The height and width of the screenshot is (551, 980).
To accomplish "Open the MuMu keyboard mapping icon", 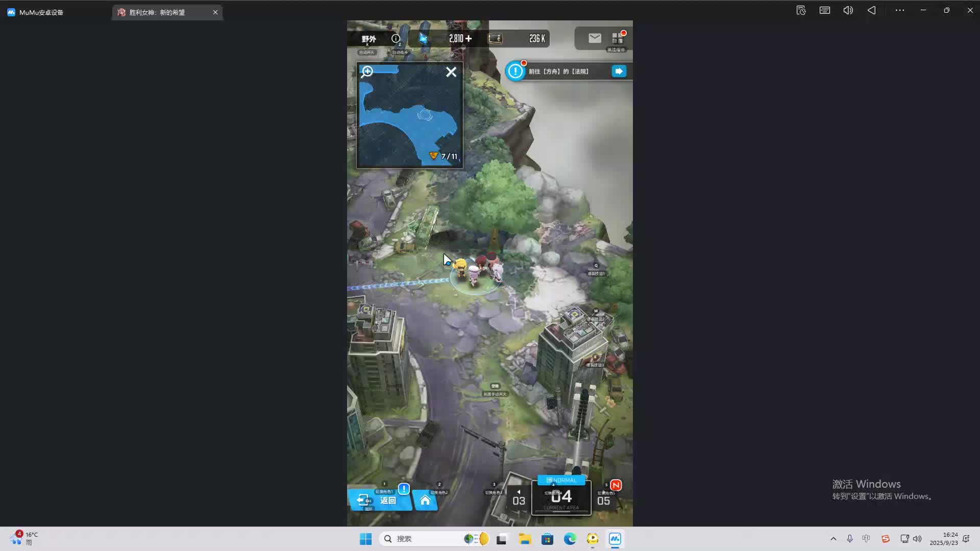I will (x=824, y=10).
